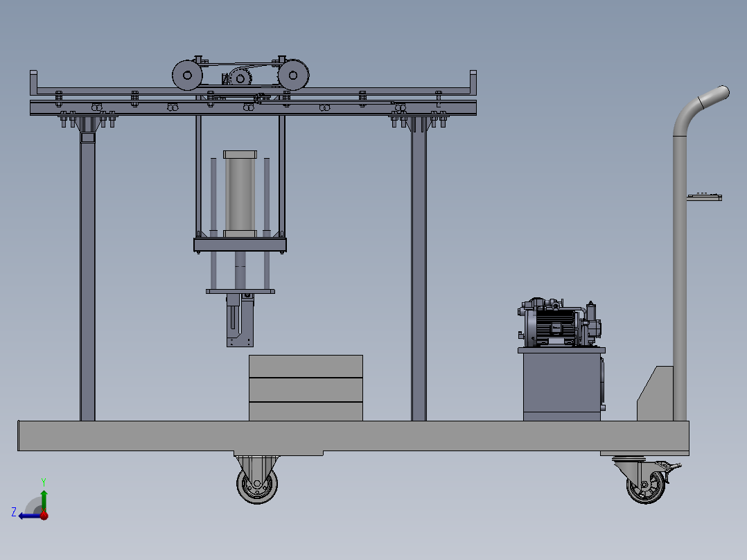Select the carriage cross plate holding the cylinder
Image resolution: width=747 pixels, height=560 pixels.
240,245
